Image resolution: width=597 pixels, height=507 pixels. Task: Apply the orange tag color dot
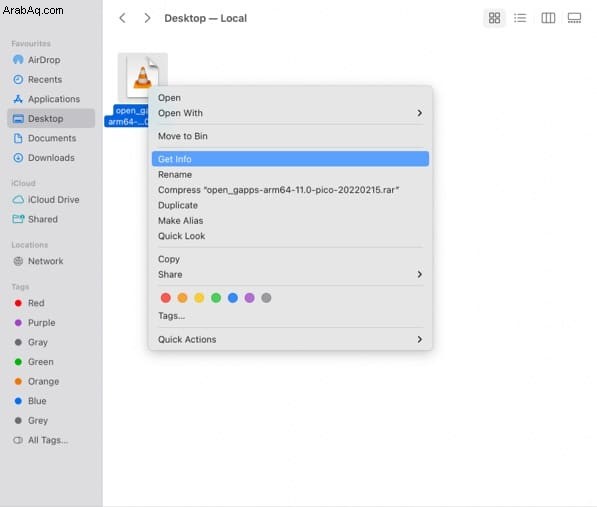182,298
